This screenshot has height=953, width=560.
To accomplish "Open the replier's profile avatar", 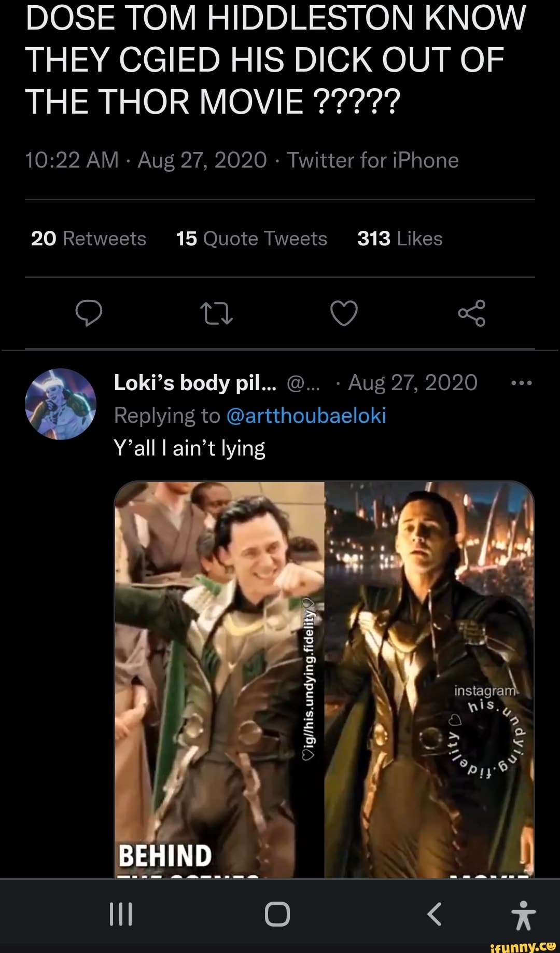I will pos(61,405).
